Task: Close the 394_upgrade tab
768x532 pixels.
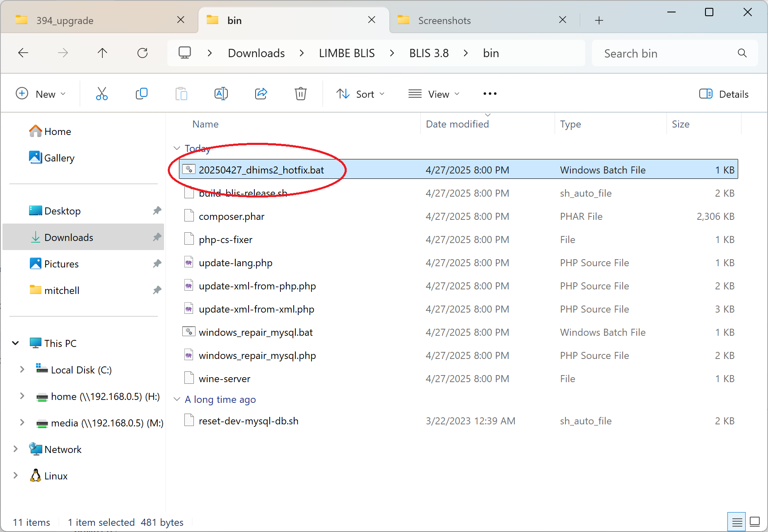Action: coord(181,20)
